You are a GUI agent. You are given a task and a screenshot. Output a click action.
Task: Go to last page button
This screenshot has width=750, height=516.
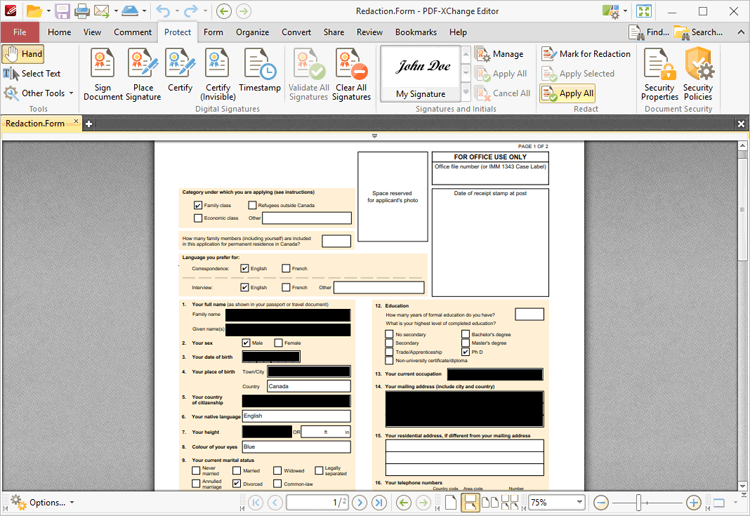tap(379, 503)
